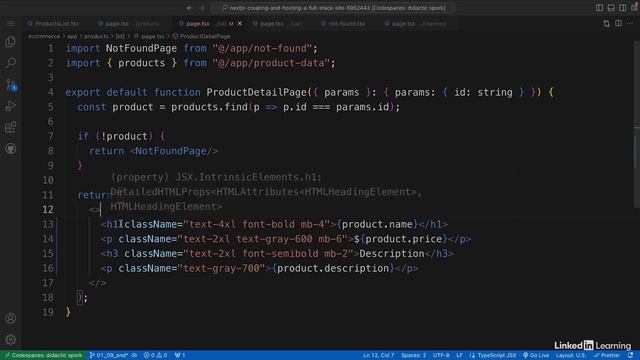
Task: Open the Search view in activity bar
Action: tap(11, 63)
